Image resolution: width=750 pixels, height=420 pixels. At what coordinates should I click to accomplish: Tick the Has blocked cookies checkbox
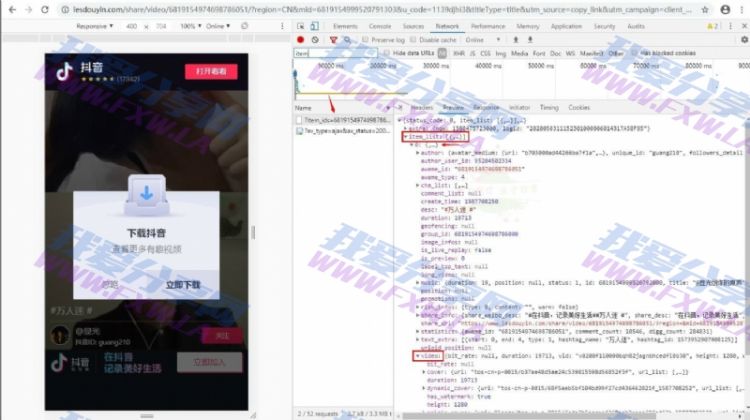634,53
